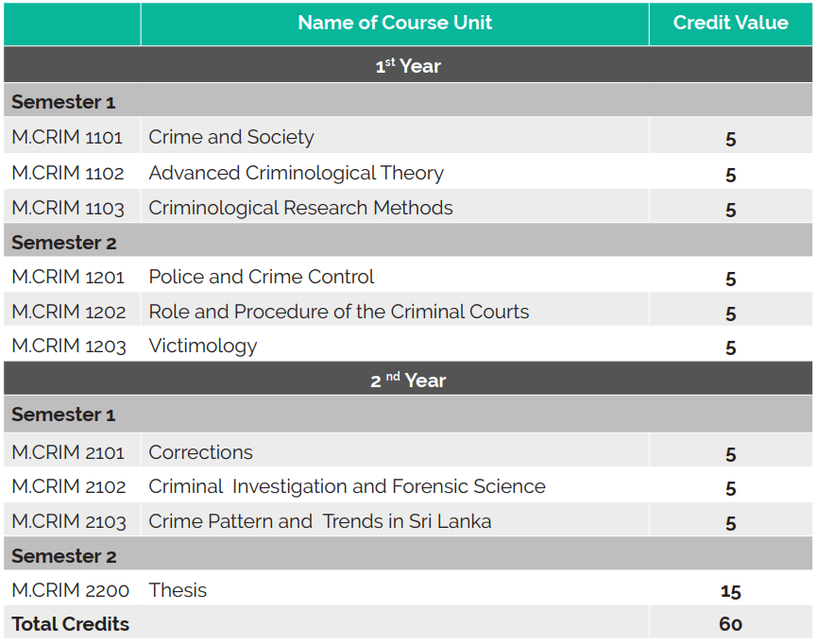Click the Thesis credit value 15
Viewport: 817px width, 644px height.
pyautogui.click(x=730, y=591)
